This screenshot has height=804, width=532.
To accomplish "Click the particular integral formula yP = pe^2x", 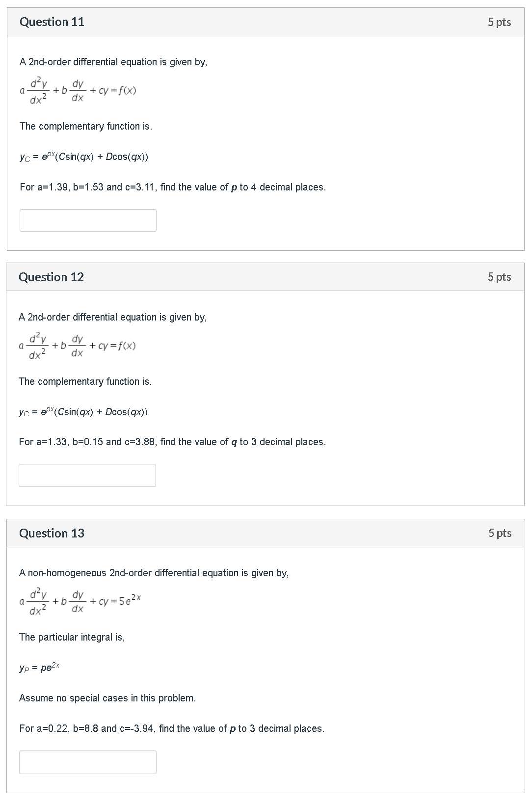I will [x=39, y=668].
